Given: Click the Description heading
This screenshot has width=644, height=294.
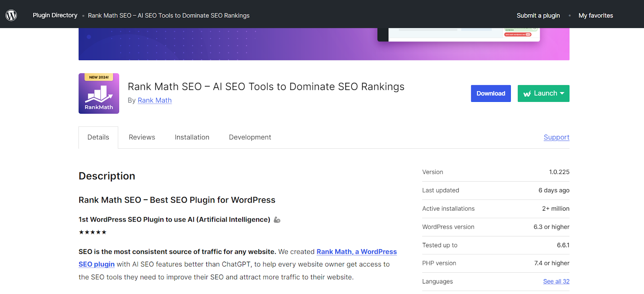Looking at the screenshot, I should pos(107,176).
